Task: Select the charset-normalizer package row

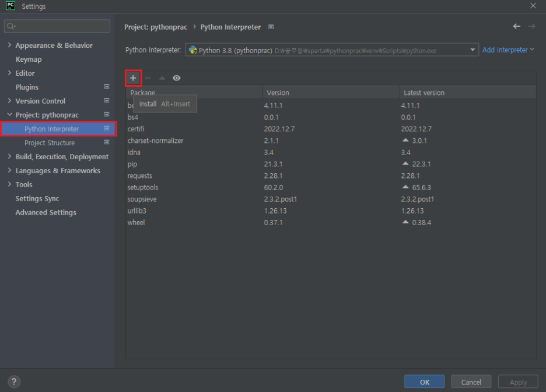Action: [331, 141]
